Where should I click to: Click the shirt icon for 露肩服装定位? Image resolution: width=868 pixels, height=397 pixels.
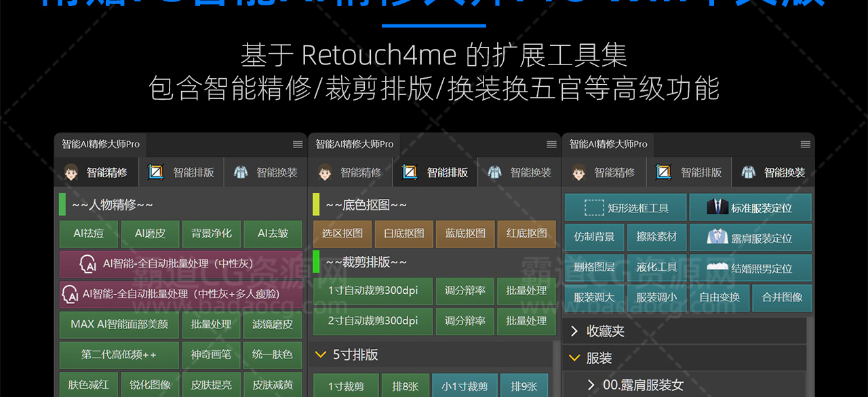[717, 238]
